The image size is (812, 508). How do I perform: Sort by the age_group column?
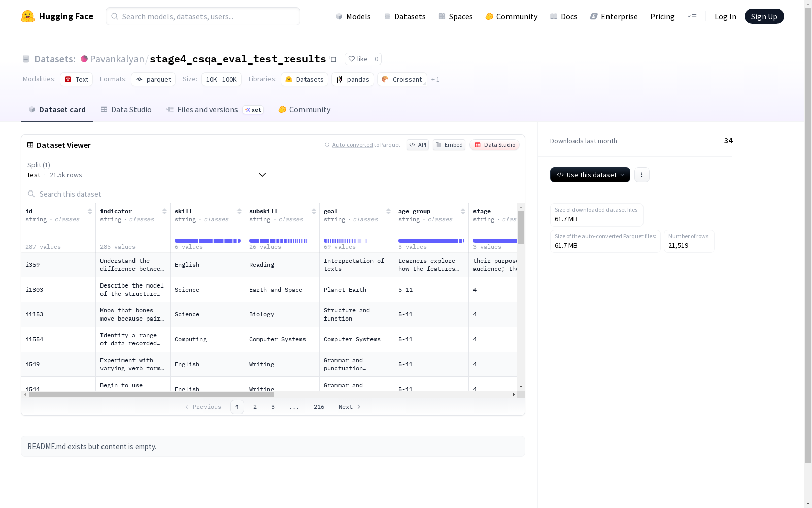(463, 211)
